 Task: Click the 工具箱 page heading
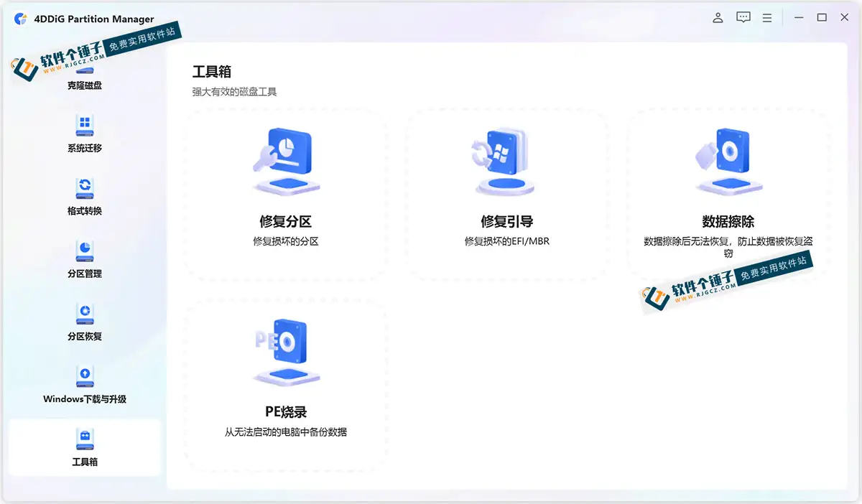pyautogui.click(x=212, y=72)
